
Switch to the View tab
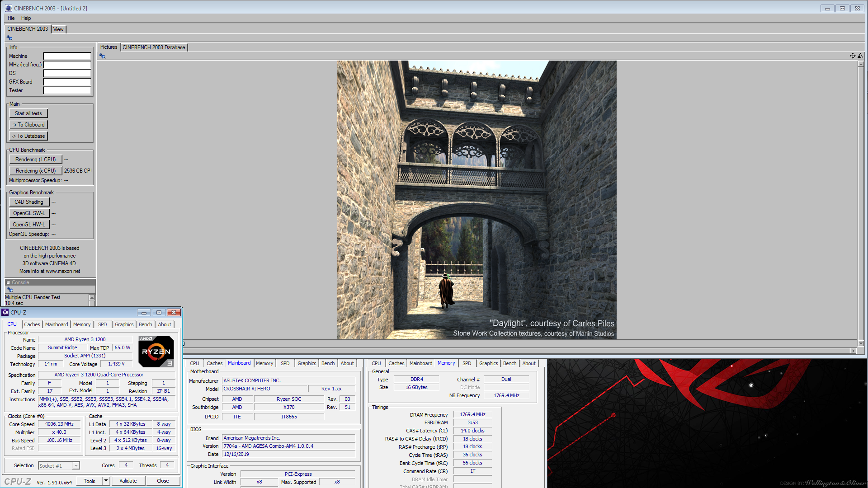[58, 29]
